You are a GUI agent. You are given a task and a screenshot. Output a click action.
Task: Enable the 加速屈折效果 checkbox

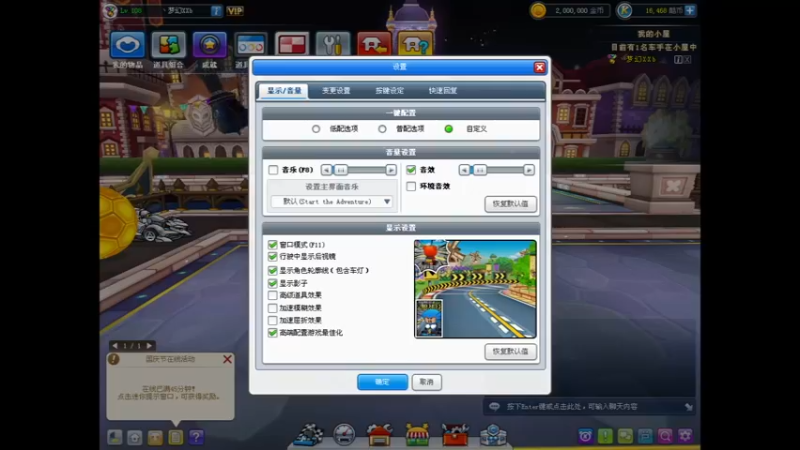click(272, 320)
